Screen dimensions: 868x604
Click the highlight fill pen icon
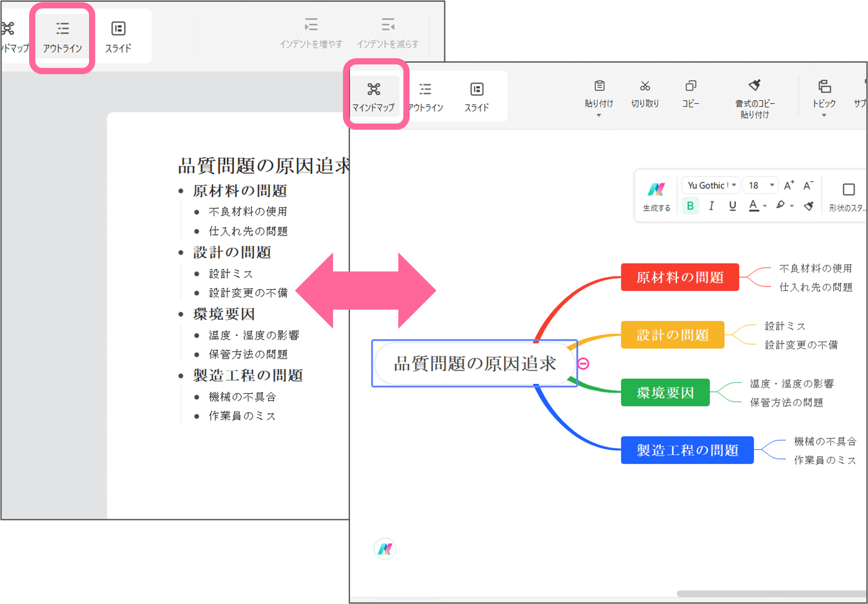click(x=780, y=205)
